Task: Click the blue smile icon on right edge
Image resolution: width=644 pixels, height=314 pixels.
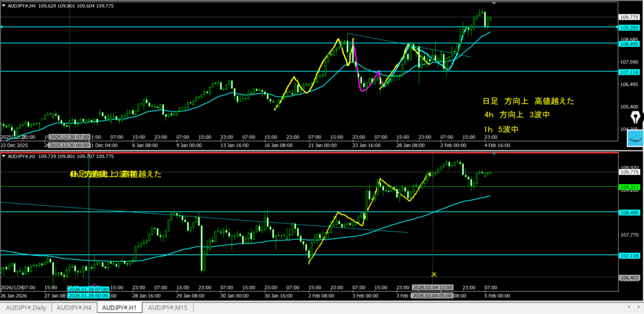Action: (x=635, y=138)
